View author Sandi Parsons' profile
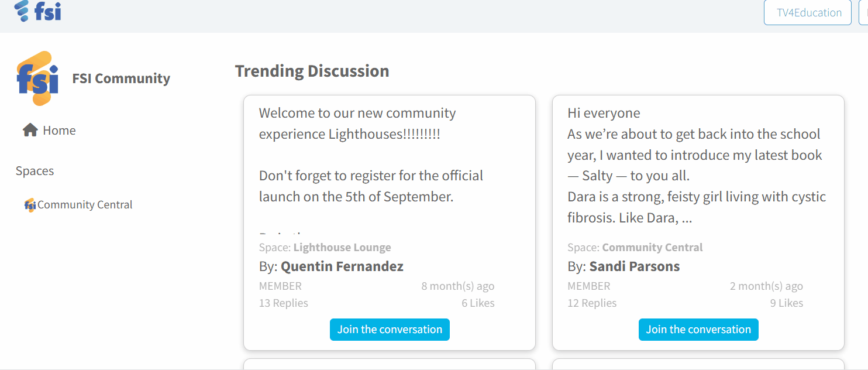 coord(635,267)
